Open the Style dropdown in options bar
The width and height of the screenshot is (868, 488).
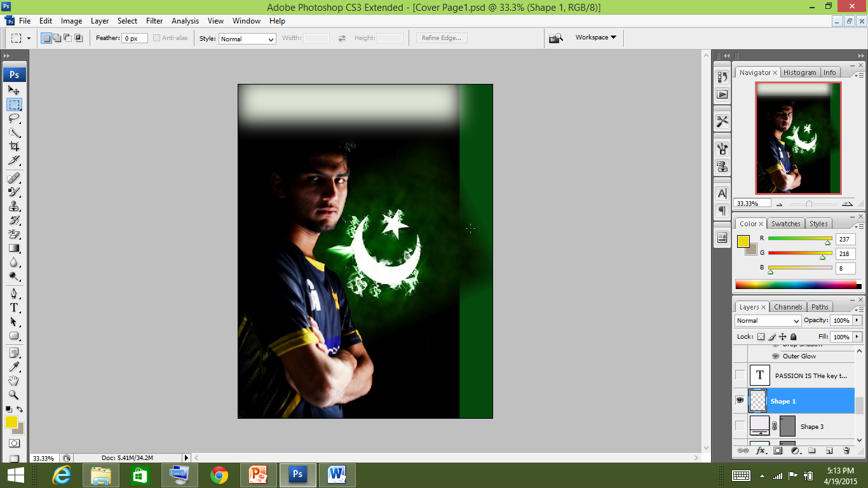(247, 39)
